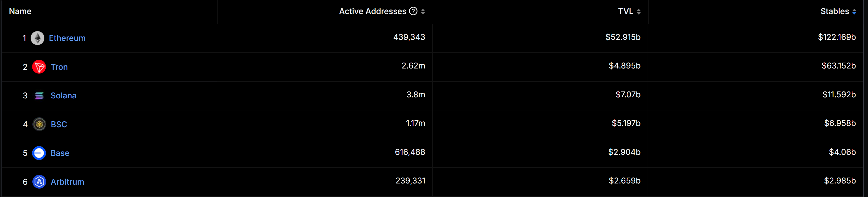Click the Name column header
This screenshot has height=197, width=868.
click(20, 11)
